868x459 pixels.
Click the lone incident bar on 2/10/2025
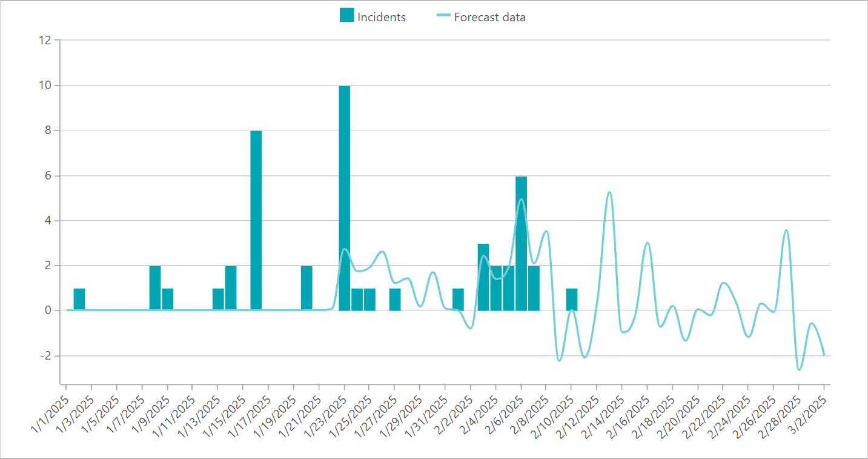click(572, 300)
